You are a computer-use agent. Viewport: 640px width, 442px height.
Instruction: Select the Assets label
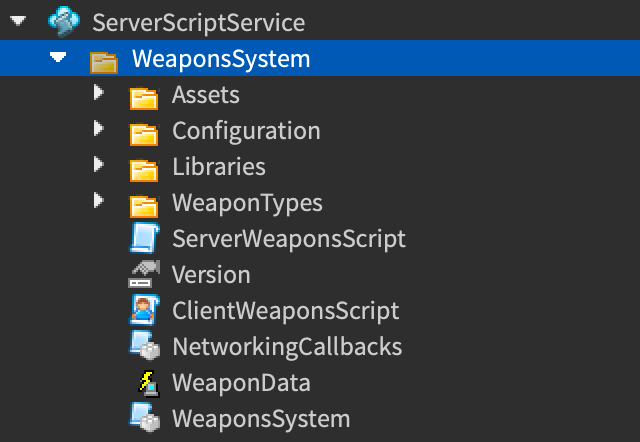click(x=206, y=95)
